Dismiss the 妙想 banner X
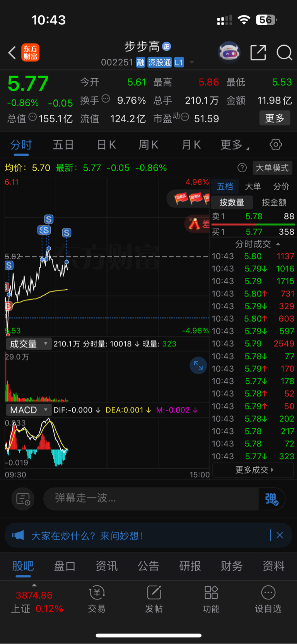Image resolution: width=297 pixels, height=644 pixels. (x=280, y=536)
